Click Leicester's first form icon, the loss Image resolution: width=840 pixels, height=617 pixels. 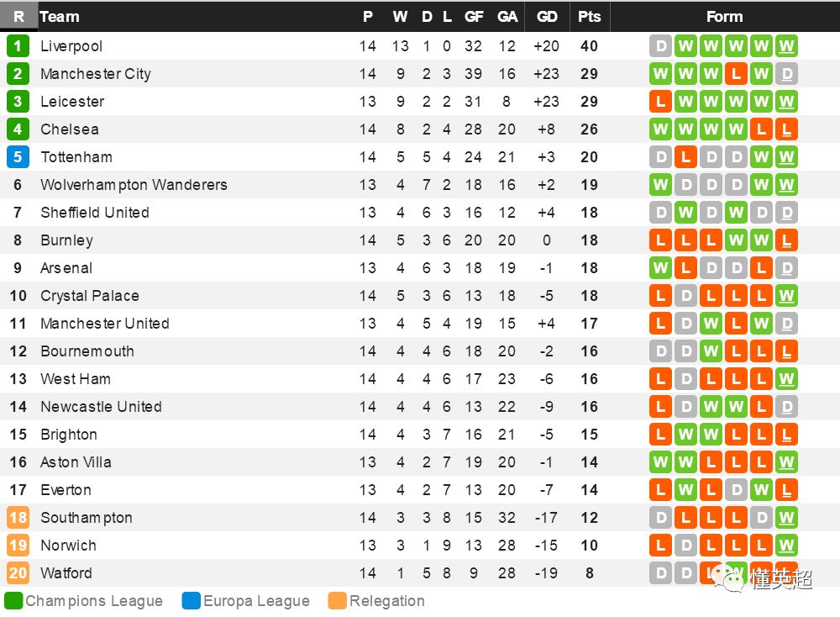[660, 102]
